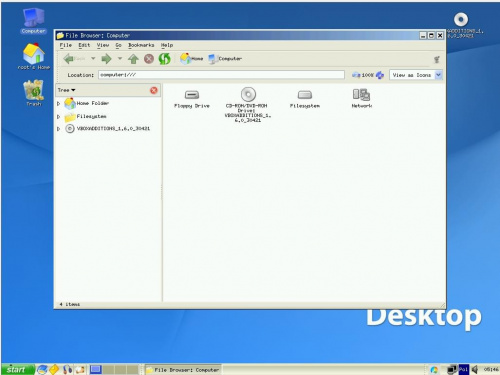Viewport: 500px width, 375px height.
Task: Expand the Filesystem tree node
Action: coord(59,117)
